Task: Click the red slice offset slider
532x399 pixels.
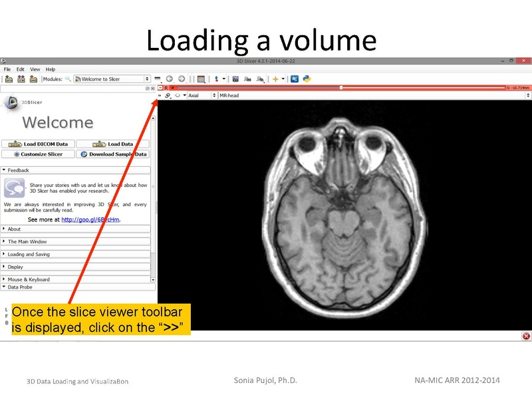Action: [x=341, y=88]
